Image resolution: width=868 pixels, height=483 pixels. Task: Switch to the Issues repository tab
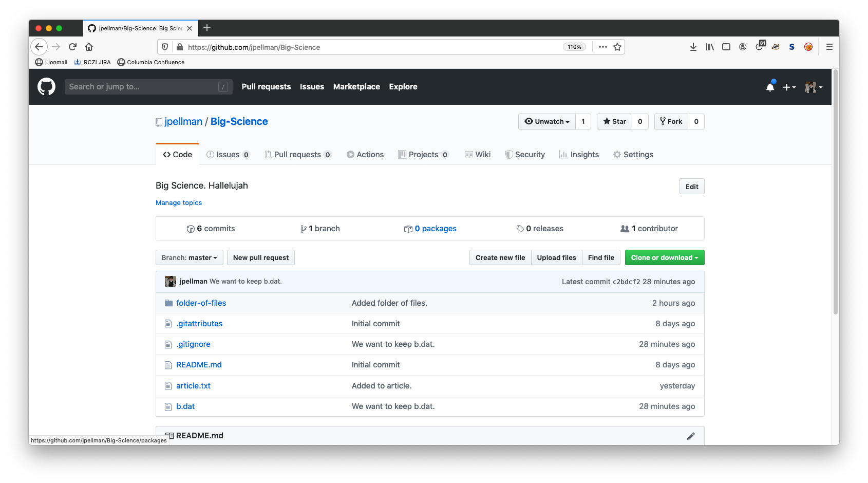[x=228, y=155]
